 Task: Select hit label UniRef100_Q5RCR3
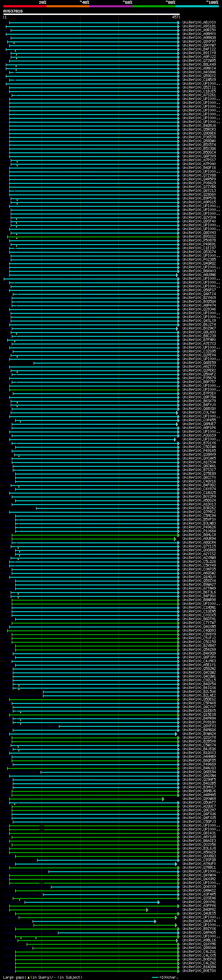coord(199,129)
